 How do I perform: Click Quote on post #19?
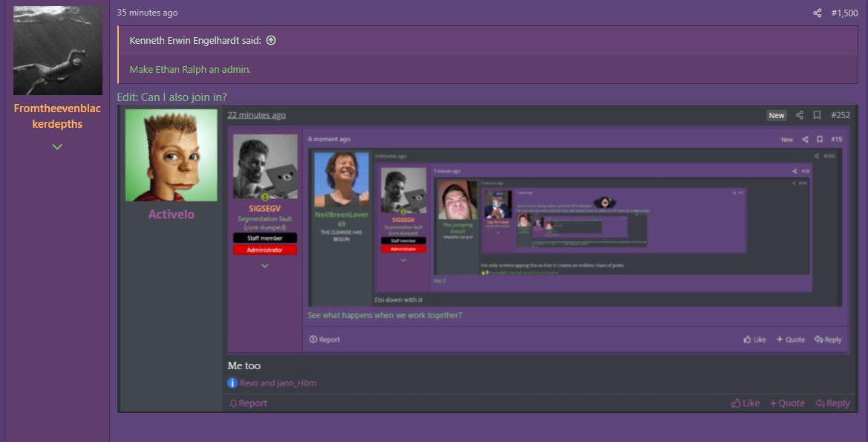point(791,339)
